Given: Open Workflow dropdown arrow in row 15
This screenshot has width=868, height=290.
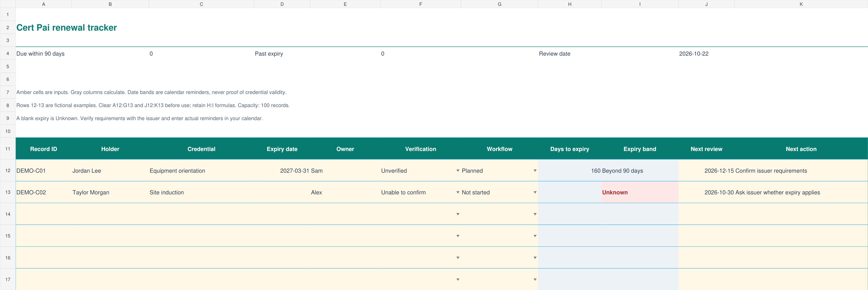Looking at the screenshot, I should coord(535,236).
